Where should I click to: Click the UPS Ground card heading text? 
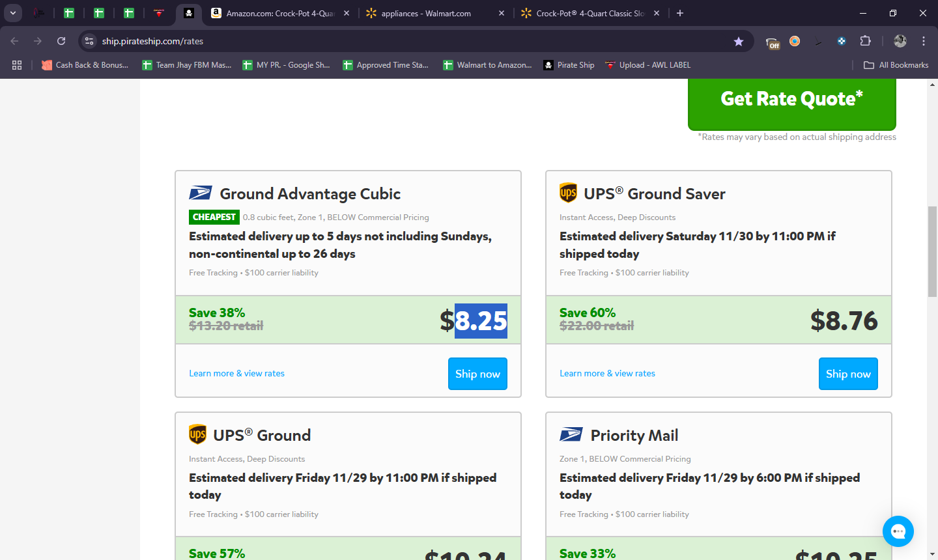coord(262,436)
